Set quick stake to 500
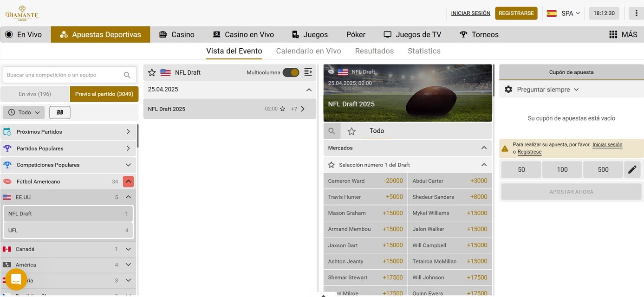 603,170
